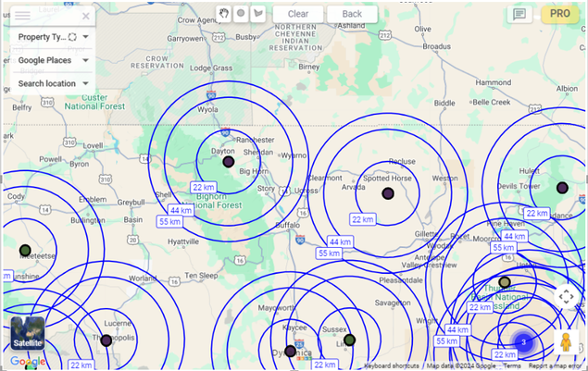Close the filter side panel

86,16
